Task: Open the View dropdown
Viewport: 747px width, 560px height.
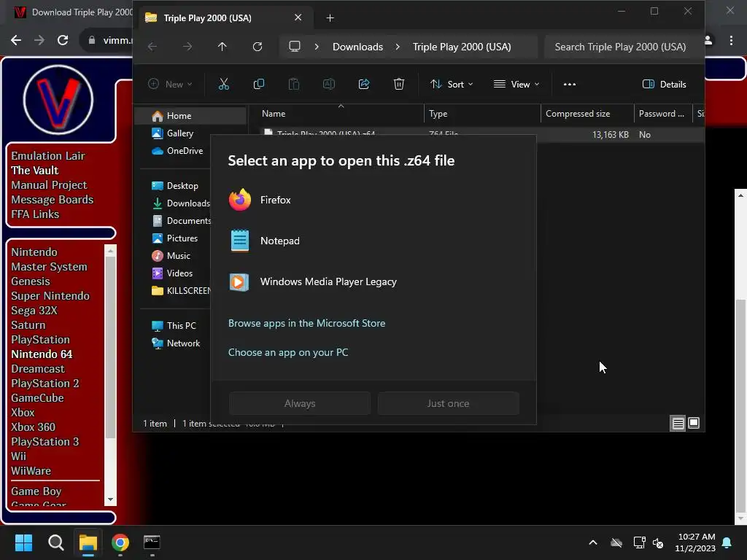Action: 516,85
